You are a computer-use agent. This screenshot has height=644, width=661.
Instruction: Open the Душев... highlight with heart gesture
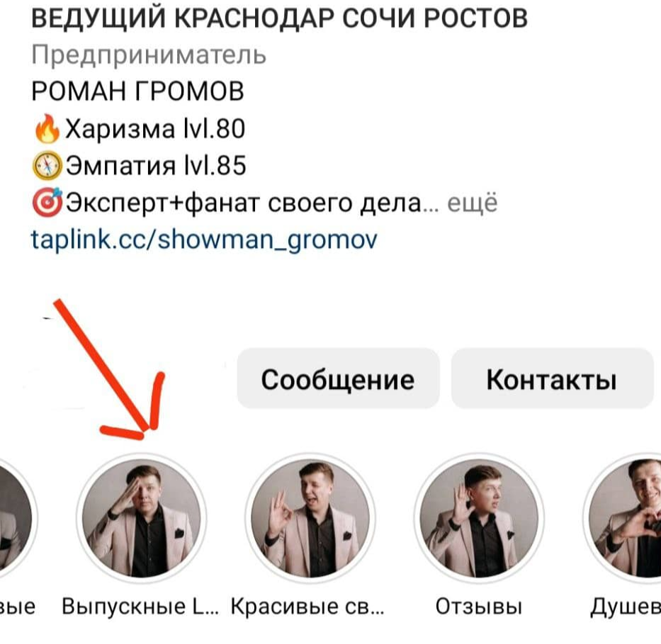click(622, 518)
